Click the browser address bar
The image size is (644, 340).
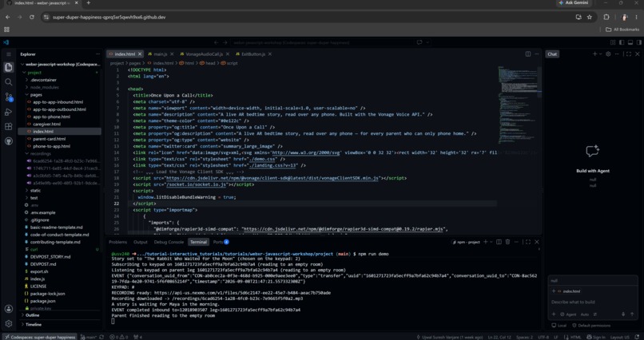[x=308, y=18]
